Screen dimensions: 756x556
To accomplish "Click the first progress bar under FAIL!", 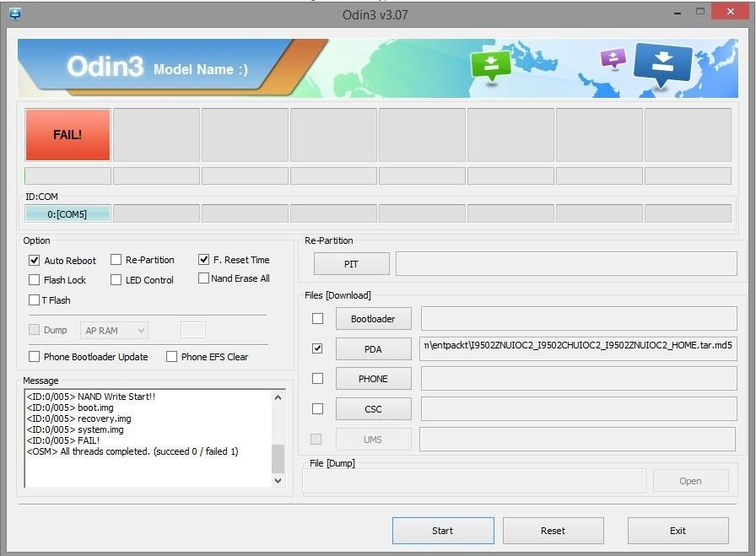I will (67, 175).
